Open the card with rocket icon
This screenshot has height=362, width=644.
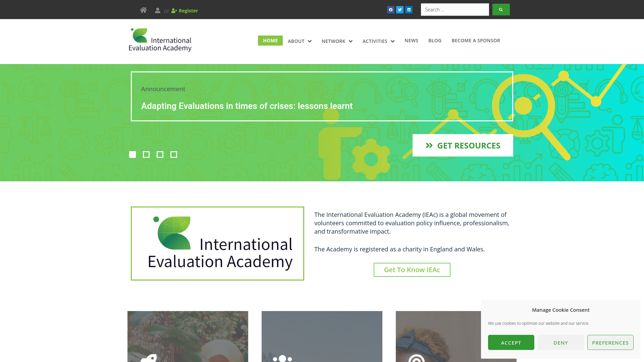[x=188, y=337]
